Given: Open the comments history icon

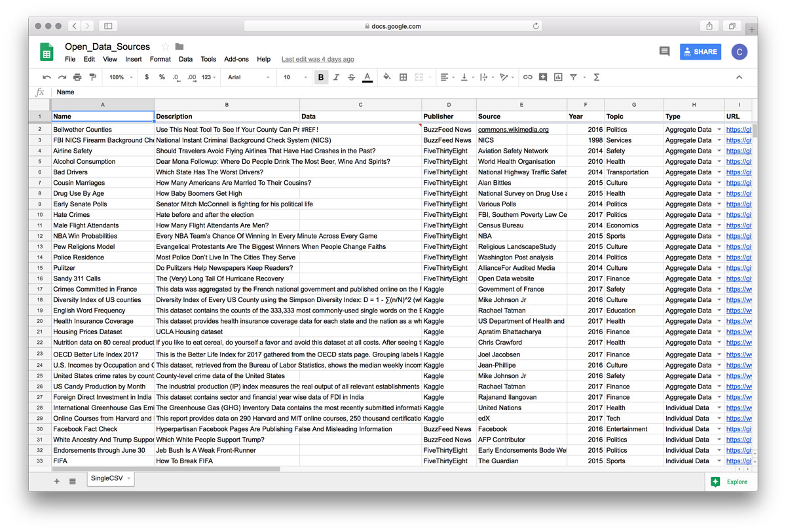Looking at the screenshot, I should click(664, 52).
